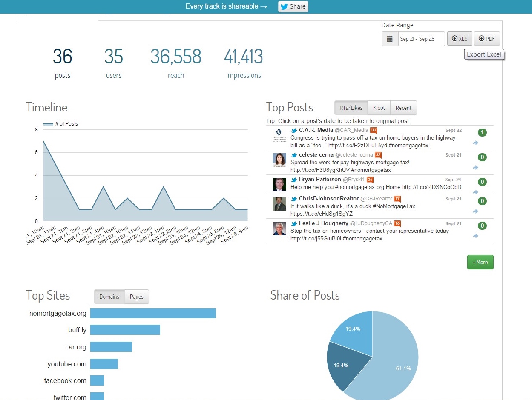Click the youtube.com bar in Top Sites
Viewport: 532px width, 400px height.
click(104, 364)
